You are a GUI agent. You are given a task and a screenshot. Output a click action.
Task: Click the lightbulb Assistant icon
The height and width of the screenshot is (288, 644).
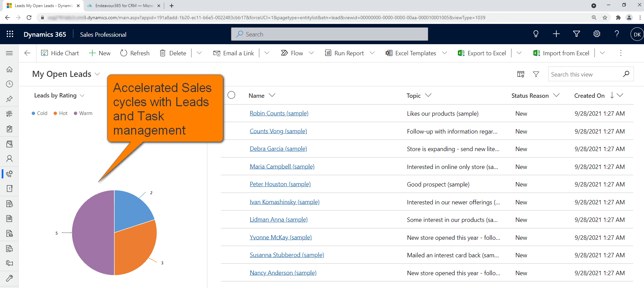pyautogui.click(x=536, y=34)
